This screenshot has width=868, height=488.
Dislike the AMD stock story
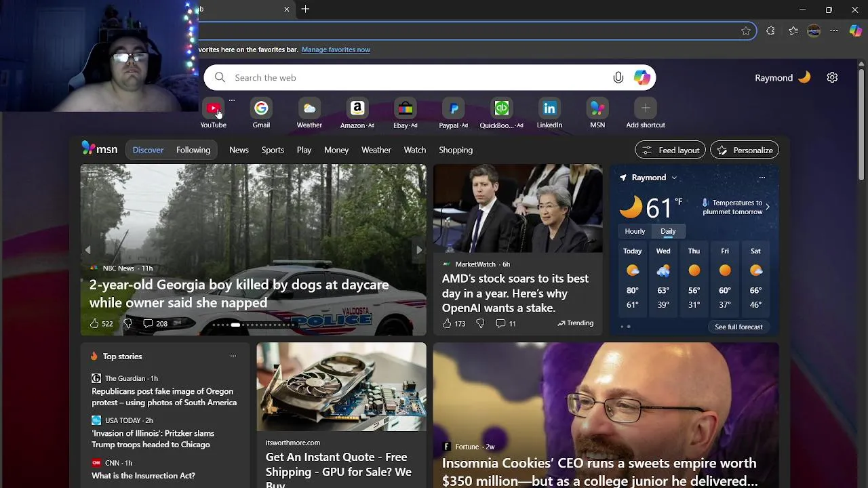(x=480, y=323)
